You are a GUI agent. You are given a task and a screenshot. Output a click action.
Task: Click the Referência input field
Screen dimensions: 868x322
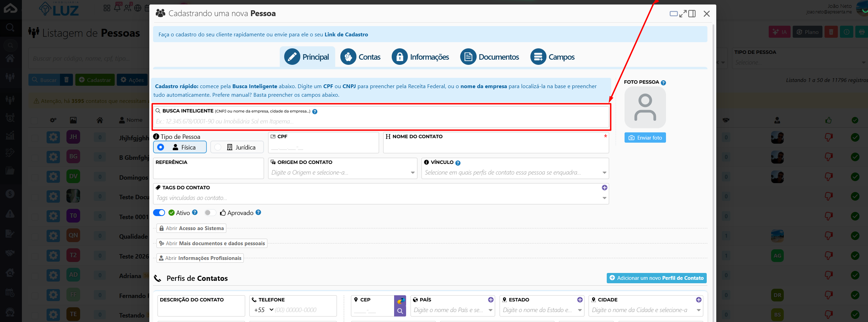(208, 168)
